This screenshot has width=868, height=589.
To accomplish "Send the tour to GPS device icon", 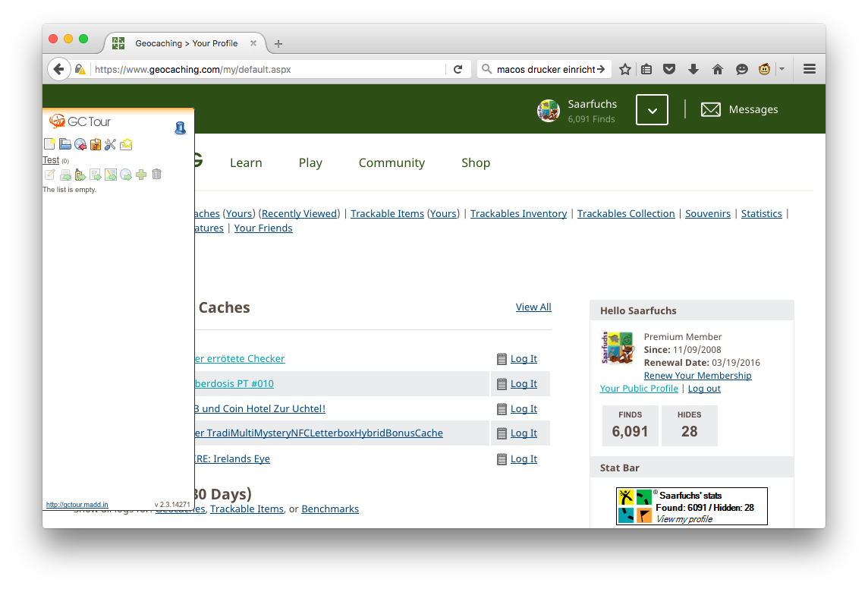I will coord(80,175).
